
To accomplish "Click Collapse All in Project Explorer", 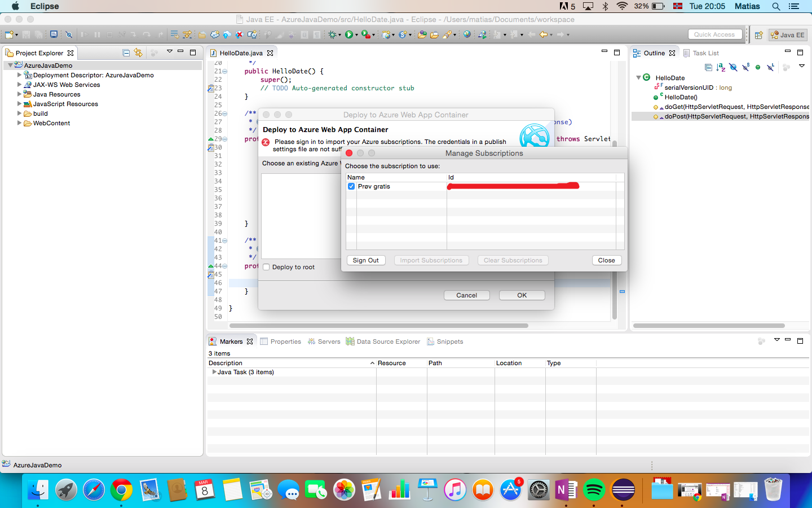I will click(x=126, y=52).
